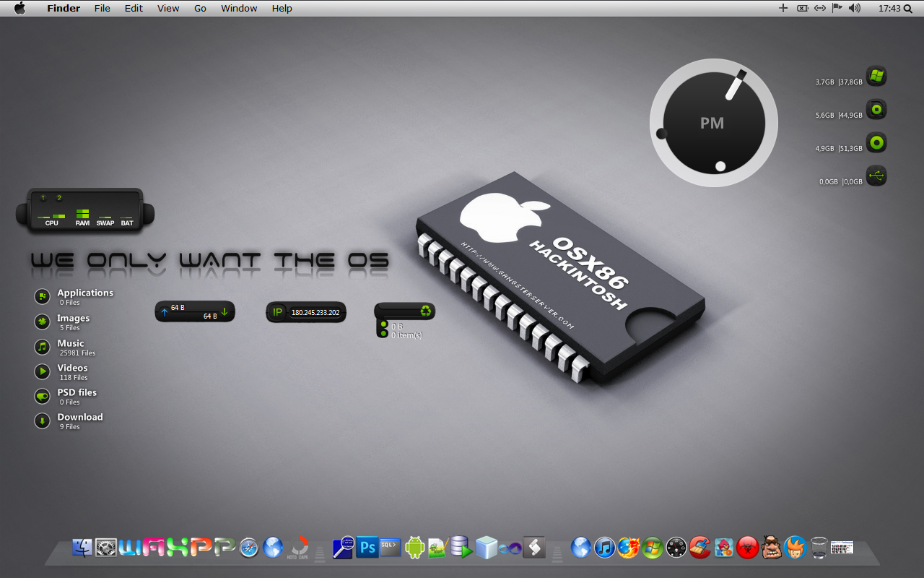Image resolution: width=924 pixels, height=578 pixels.
Task: Open the document thumbnail right of Trash
Action: pos(842,548)
